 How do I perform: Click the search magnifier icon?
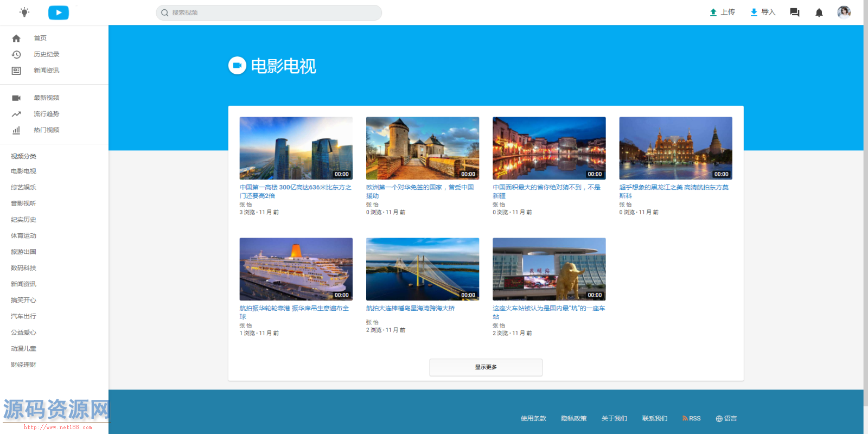coord(165,12)
